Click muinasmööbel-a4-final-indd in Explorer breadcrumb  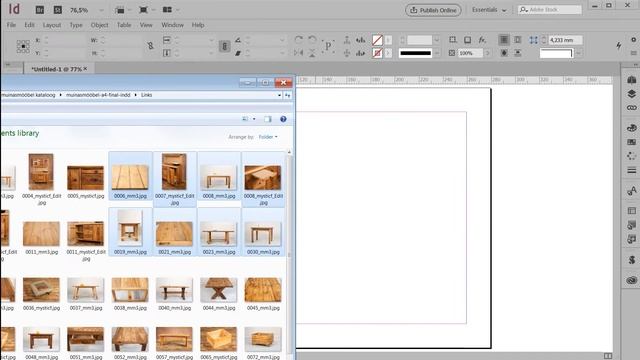click(x=98, y=95)
